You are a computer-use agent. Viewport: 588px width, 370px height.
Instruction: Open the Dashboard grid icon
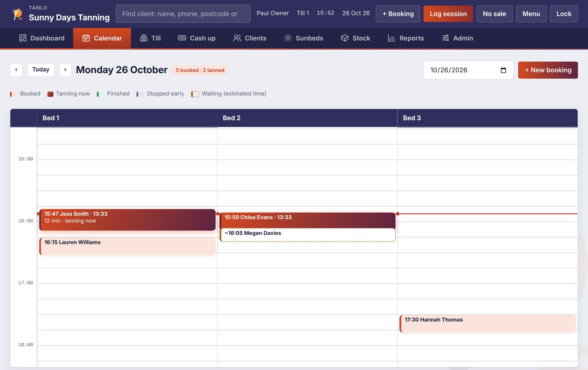[x=23, y=38]
